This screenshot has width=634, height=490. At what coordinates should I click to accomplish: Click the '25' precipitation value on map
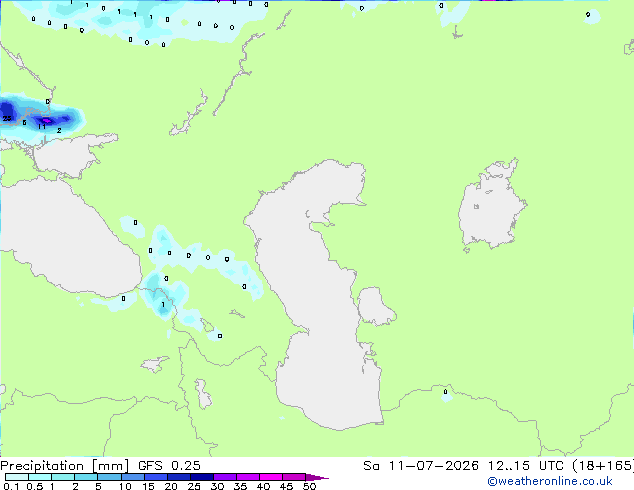[x=7, y=118]
